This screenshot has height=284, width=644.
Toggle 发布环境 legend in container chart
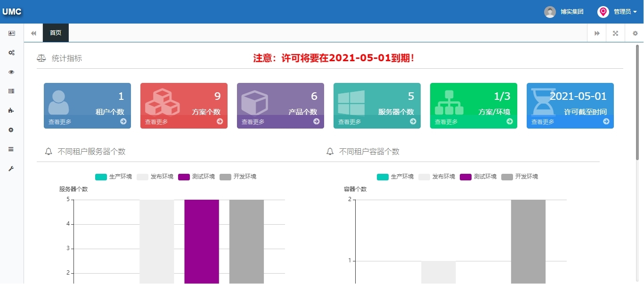click(437, 177)
